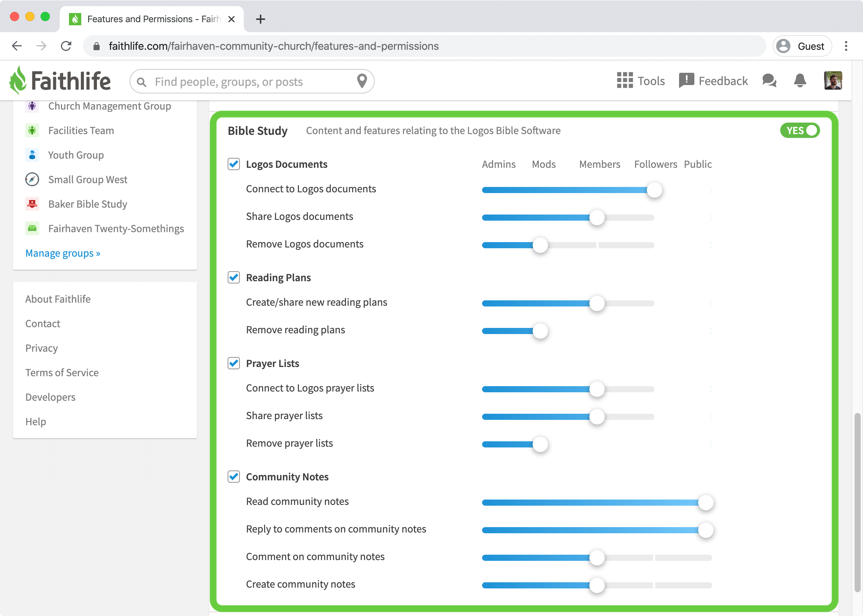Click the Fairhaven Twenty-Somethings couch icon
The height and width of the screenshot is (616, 863).
pos(32,228)
